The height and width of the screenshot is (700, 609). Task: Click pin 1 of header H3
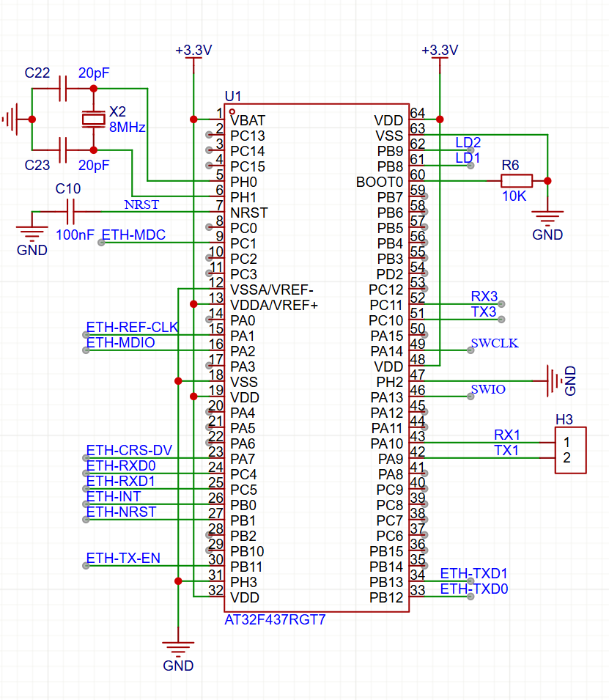[x=566, y=443]
